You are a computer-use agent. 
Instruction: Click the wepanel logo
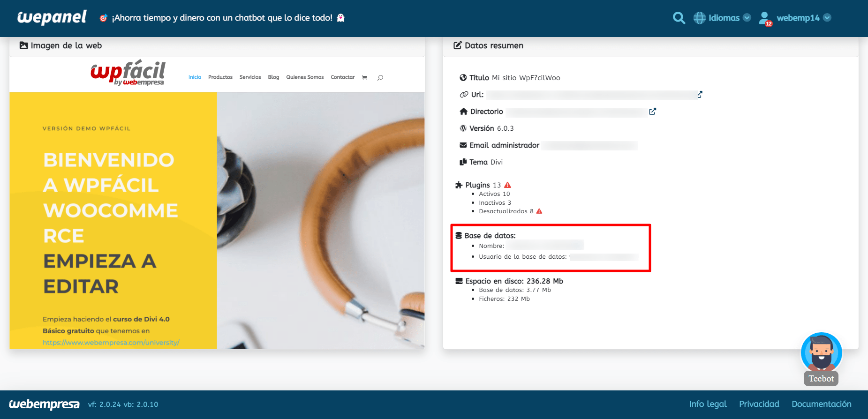[52, 18]
